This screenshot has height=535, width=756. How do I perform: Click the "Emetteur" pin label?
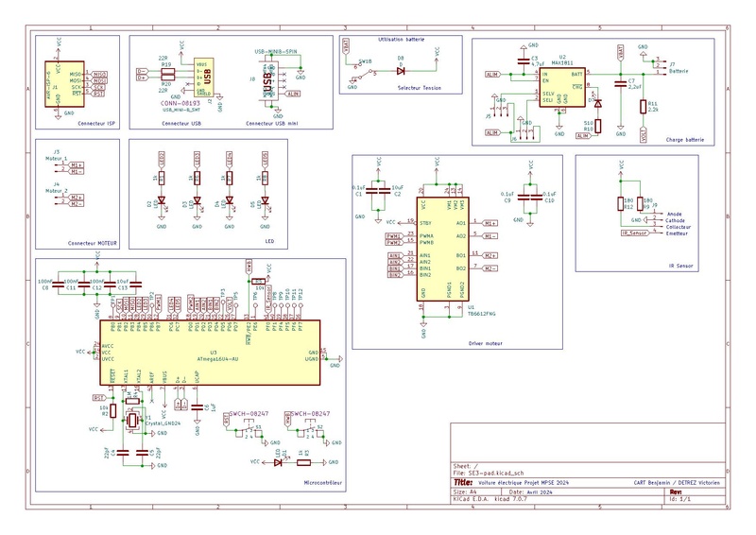(x=677, y=233)
